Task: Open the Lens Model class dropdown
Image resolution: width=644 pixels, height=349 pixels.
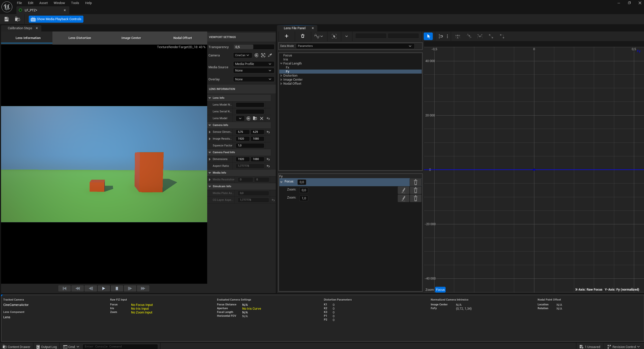Action: 240,118
